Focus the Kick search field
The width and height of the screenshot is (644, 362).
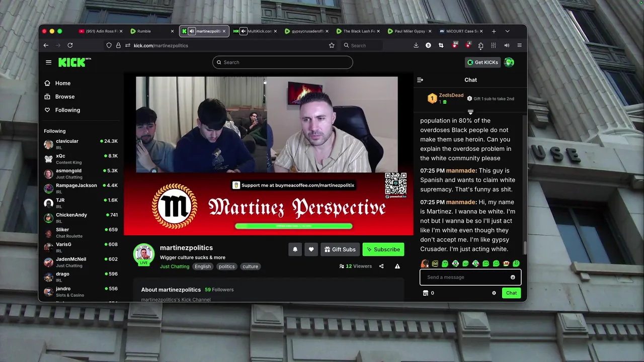click(283, 62)
